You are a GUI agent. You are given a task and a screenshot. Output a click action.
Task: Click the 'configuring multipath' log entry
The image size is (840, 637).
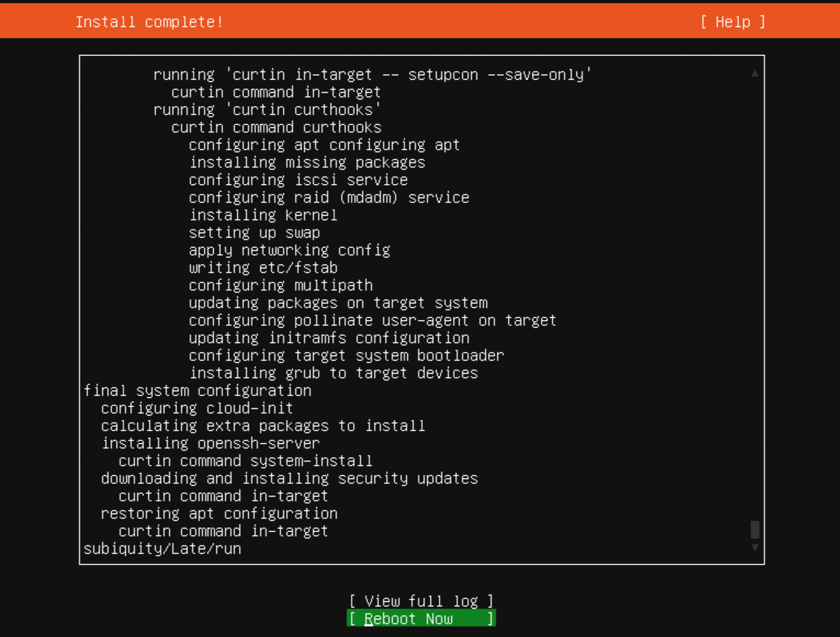pyautogui.click(x=281, y=285)
